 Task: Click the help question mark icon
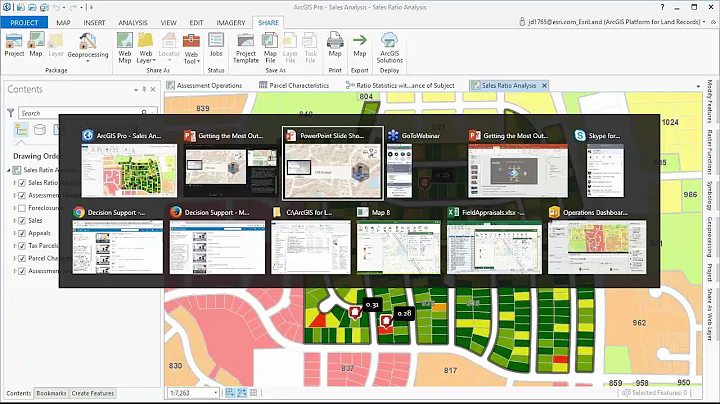click(662, 7)
